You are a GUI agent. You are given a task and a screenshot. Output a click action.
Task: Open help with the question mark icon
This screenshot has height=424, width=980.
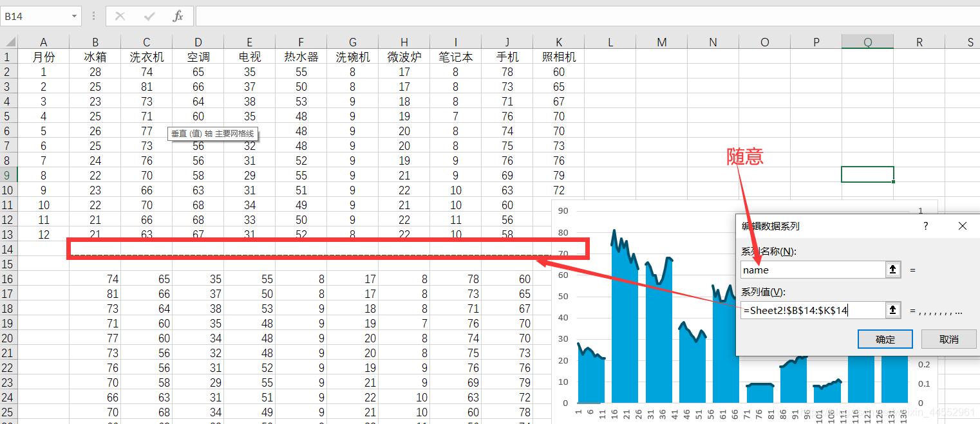926,226
